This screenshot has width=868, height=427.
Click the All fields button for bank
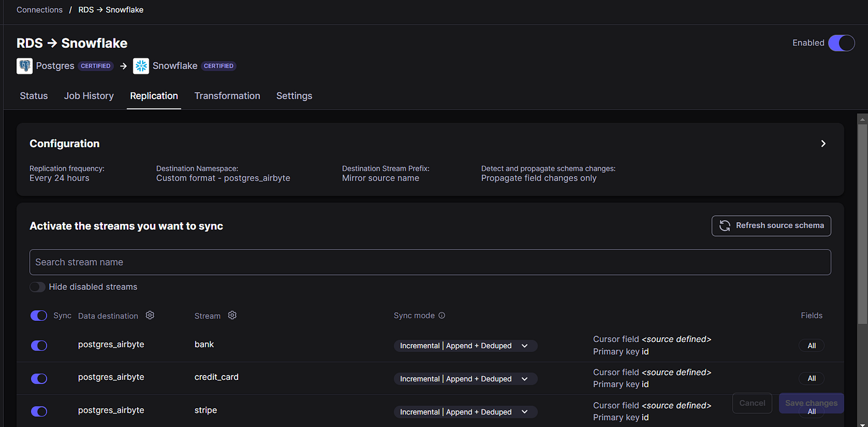(x=812, y=346)
